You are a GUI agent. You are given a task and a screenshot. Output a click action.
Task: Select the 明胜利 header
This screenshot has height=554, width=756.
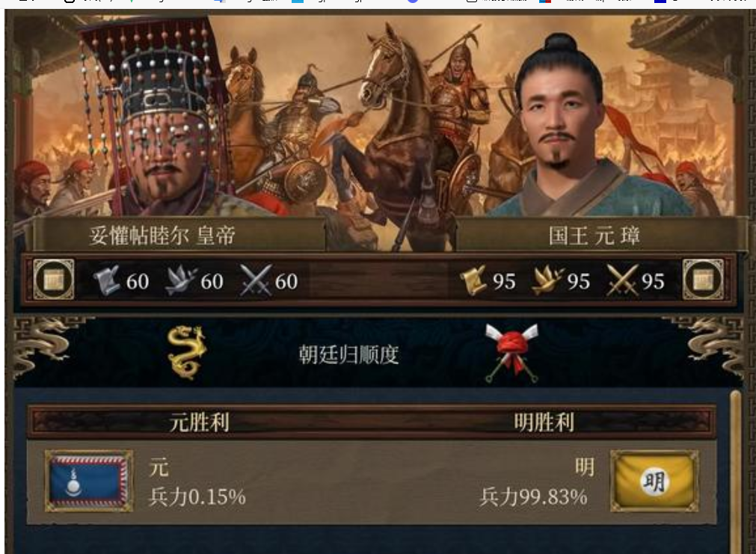(x=544, y=422)
